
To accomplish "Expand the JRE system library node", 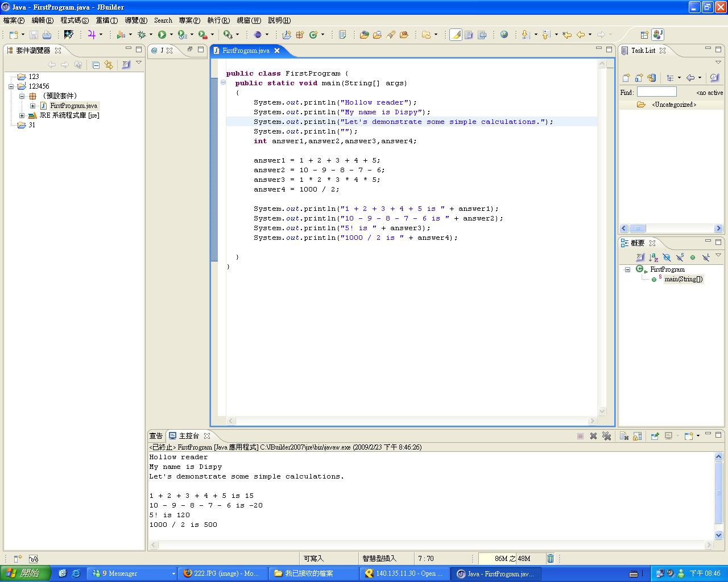I will tap(22, 115).
